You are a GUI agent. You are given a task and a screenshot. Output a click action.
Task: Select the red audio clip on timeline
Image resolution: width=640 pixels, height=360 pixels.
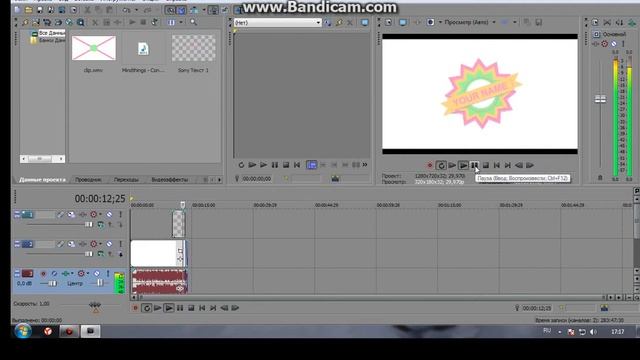159,281
